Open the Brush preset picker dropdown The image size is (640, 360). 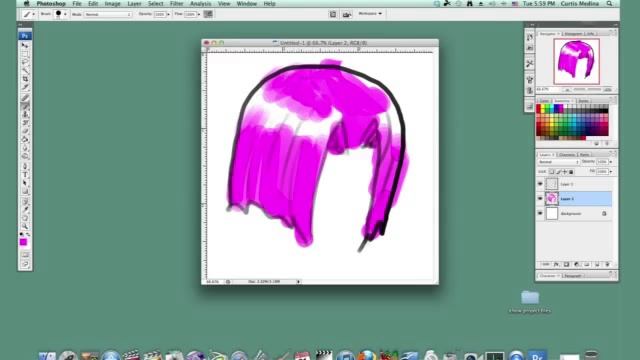tap(64, 14)
